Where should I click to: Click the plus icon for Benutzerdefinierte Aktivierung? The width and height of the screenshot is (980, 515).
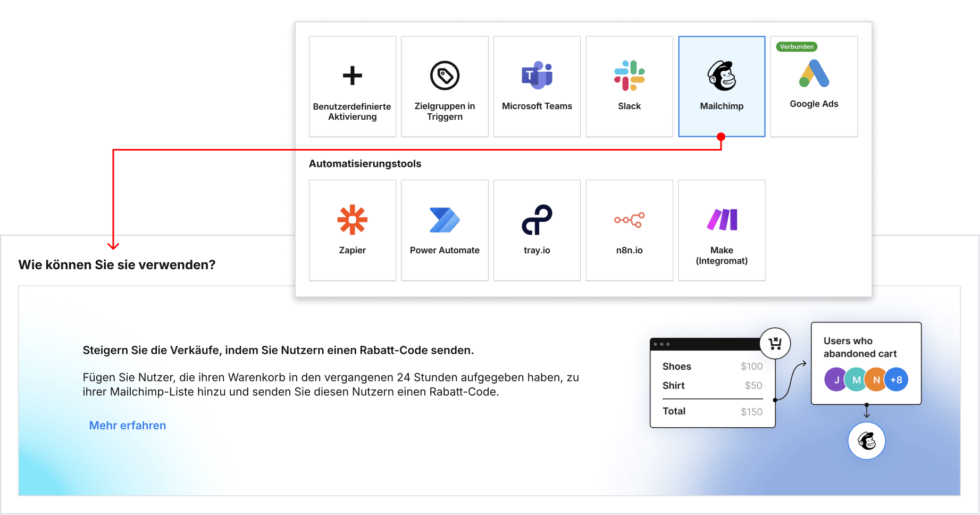tap(352, 76)
